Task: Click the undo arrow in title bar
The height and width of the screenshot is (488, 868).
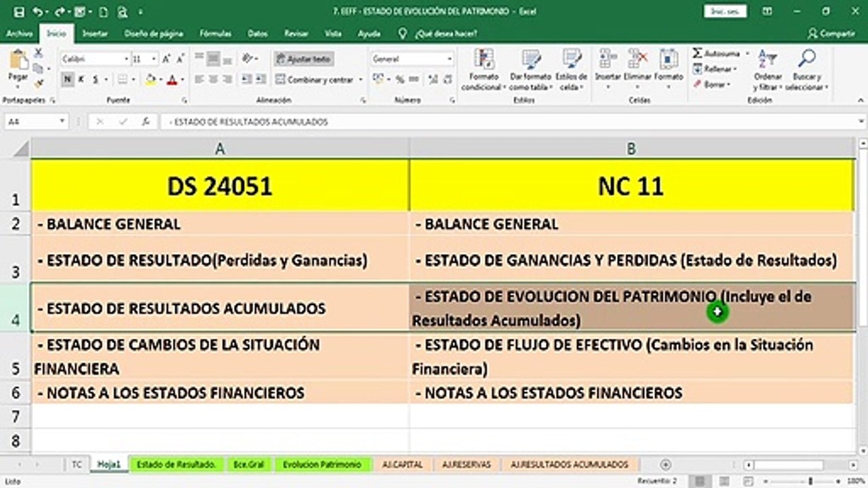Action: [x=37, y=12]
